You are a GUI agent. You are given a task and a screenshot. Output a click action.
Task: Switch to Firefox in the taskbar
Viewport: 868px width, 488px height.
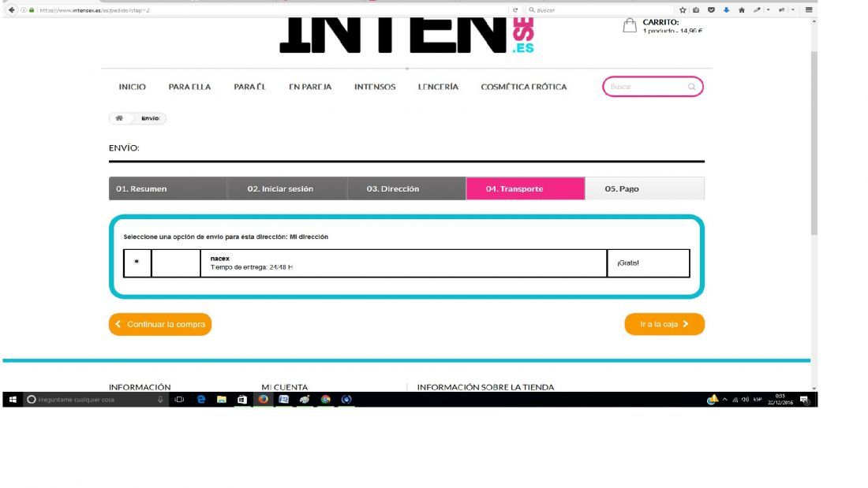tap(263, 400)
